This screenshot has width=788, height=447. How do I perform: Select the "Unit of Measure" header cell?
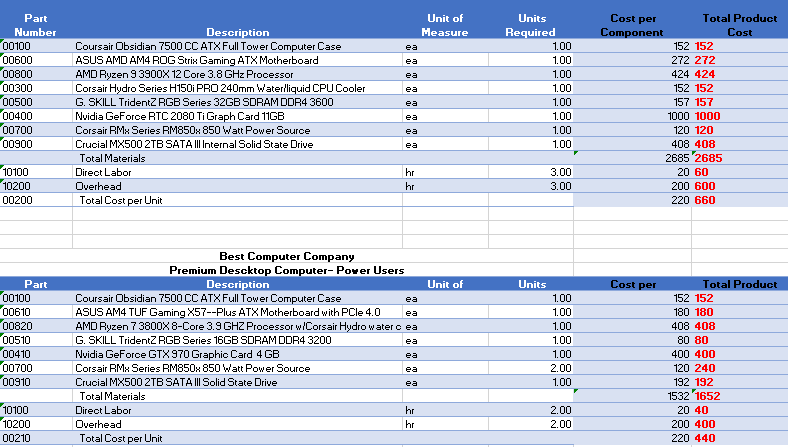445,25
